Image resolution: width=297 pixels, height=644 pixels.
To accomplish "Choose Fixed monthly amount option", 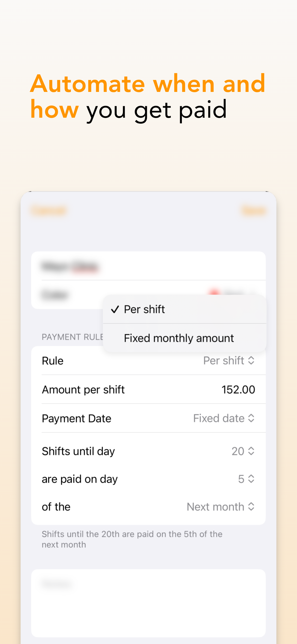I will pos(184,338).
